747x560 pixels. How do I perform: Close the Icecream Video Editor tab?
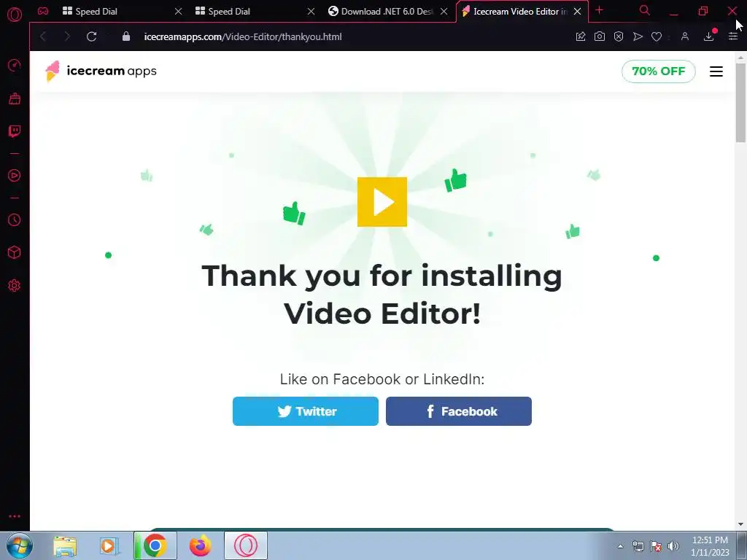point(578,11)
